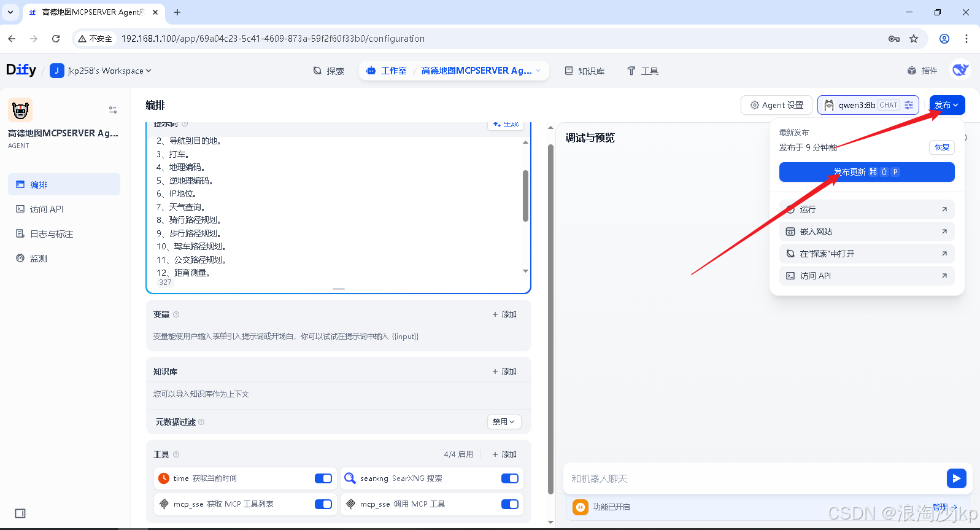Open the Chrome profile icon
980x530 pixels.
point(944,39)
